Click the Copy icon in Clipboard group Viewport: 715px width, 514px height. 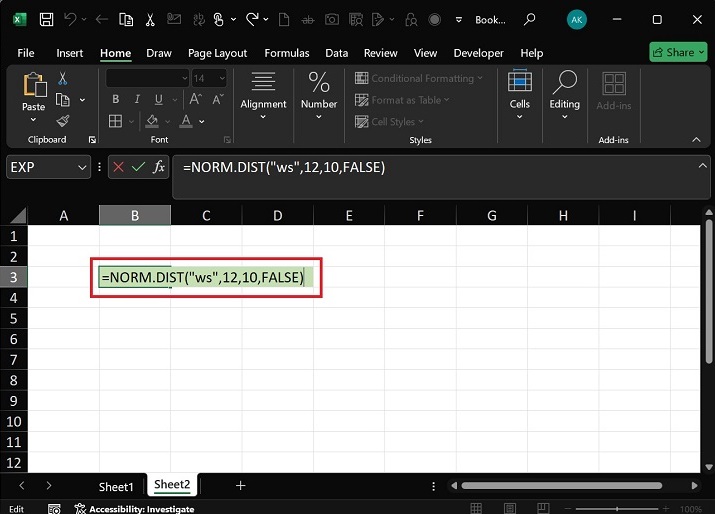point(62,99)
